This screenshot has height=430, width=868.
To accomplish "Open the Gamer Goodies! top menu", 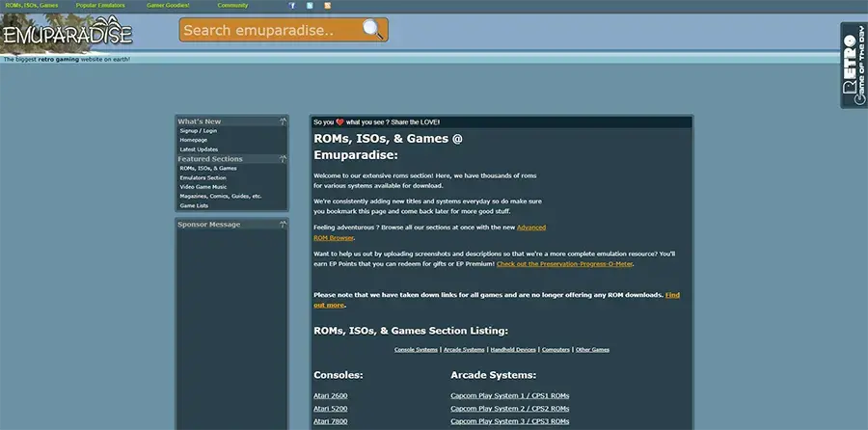I will (169, 6).
